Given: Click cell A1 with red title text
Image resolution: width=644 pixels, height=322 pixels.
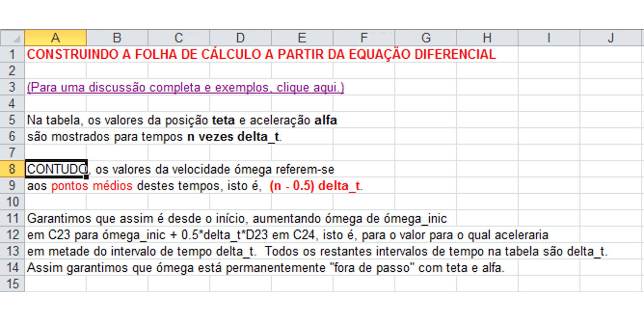Looking at the screenshot, I should coord(55,54).
